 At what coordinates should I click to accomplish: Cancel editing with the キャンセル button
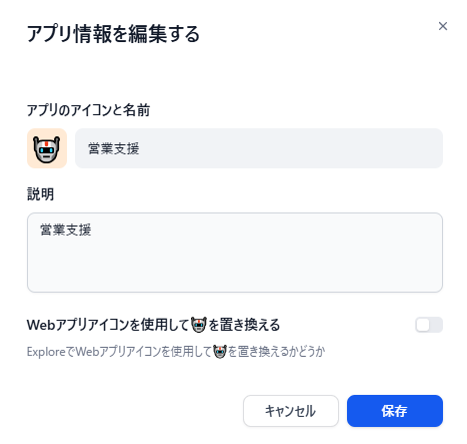[x=291, y=411]
